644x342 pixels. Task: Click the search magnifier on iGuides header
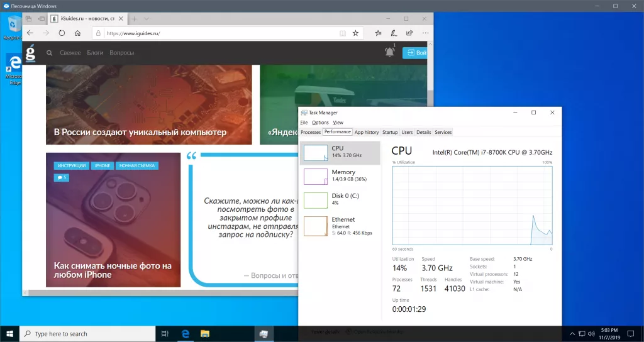pyautogui.click(x=49, y=53)
